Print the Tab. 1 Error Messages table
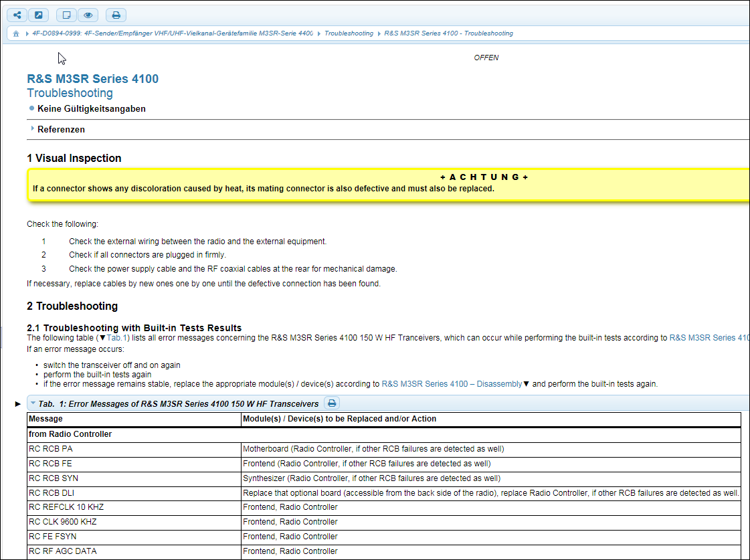Viewport: 750px width, 560px height. click(331, 403)
